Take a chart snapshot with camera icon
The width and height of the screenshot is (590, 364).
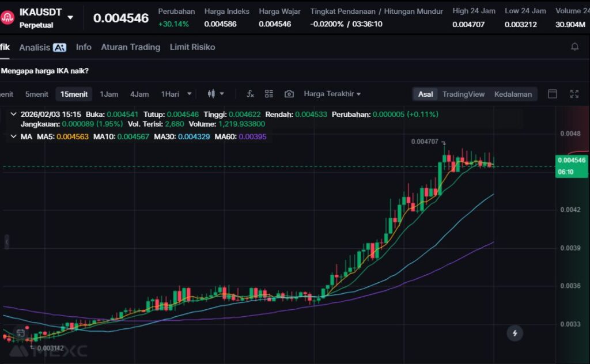289,94
